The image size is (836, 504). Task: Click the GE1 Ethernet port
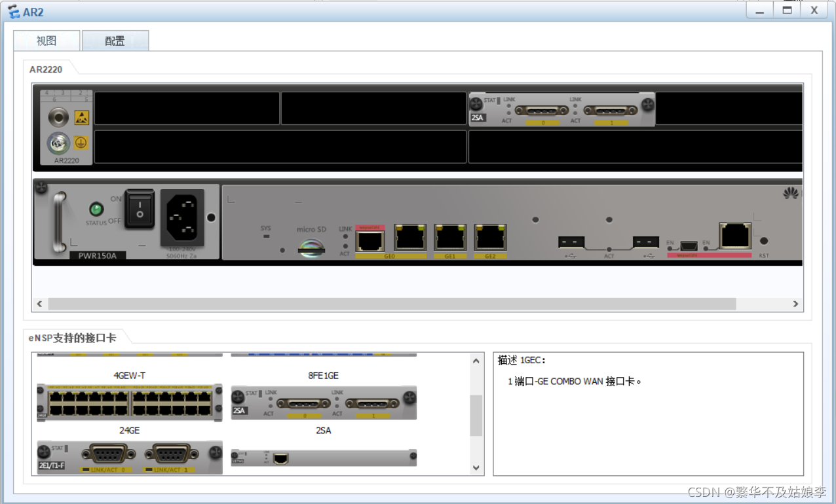pyautogui.click(x=450, y=238)
